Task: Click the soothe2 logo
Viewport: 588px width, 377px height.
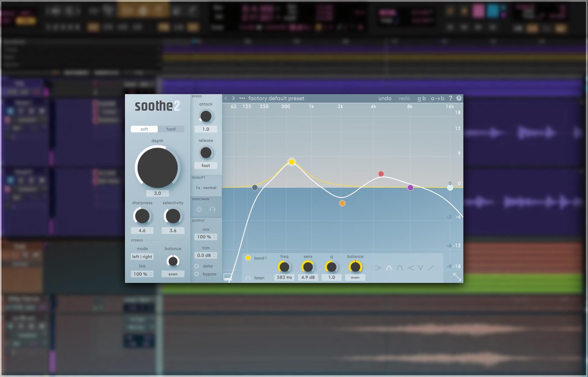Action: [x=157, y=106]
